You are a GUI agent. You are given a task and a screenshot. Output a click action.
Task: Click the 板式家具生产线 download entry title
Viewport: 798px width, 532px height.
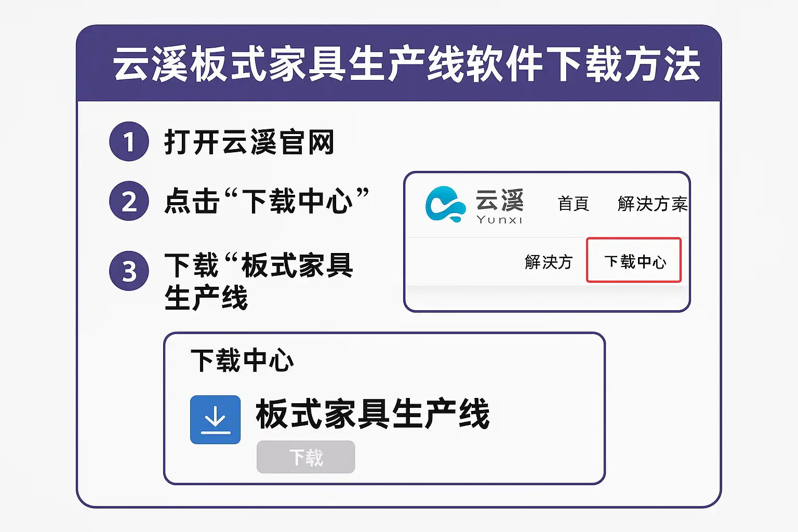pyautogui.click(x=373, y=414)
